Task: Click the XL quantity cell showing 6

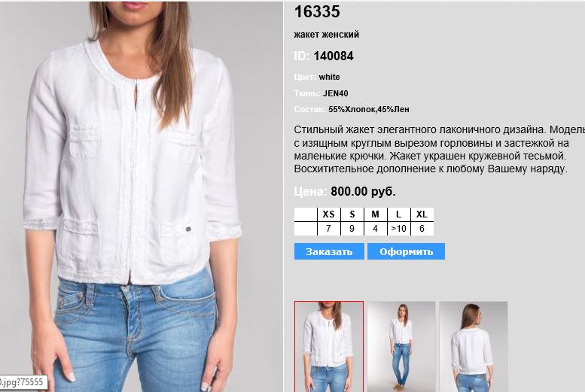Action: [x=422, y=229]
